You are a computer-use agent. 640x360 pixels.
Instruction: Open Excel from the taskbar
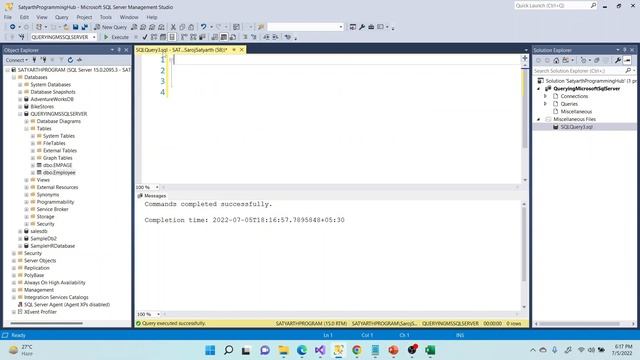click(x=430, y=350)
